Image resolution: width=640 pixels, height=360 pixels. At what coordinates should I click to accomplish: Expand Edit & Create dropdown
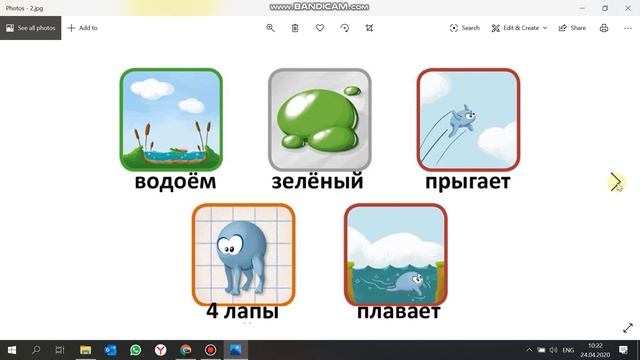[x=519, y=28]
